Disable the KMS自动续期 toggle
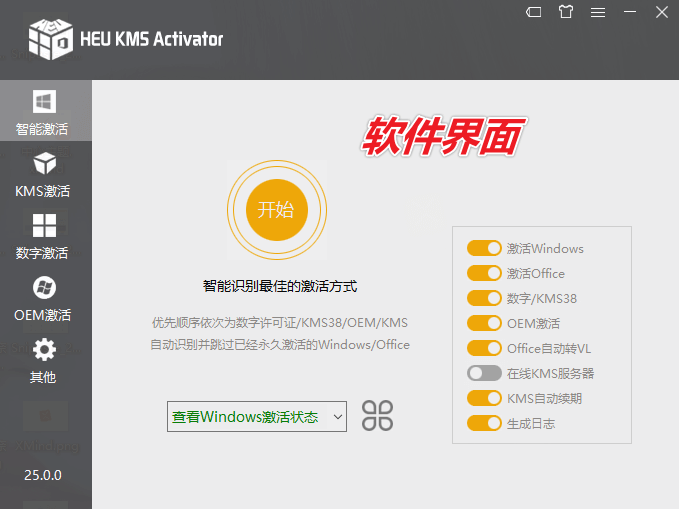The width and height of the screenshot is (679, 509). pyautogui.click(x=484, y=398)
